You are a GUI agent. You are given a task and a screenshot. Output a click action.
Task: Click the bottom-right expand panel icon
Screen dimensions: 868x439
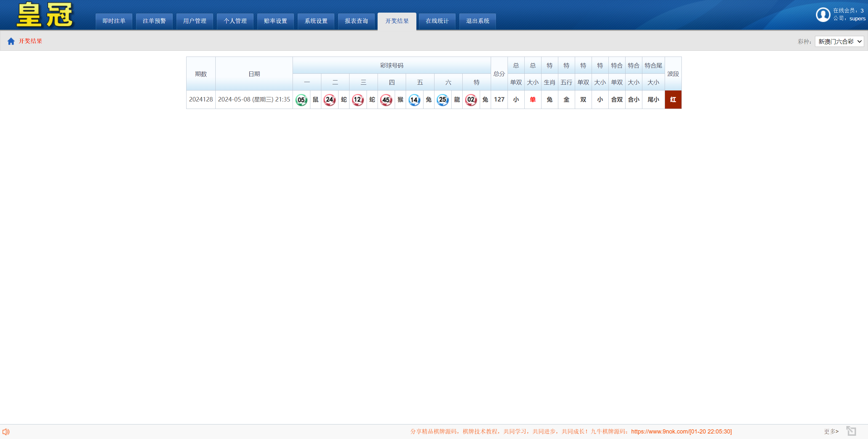851,431
